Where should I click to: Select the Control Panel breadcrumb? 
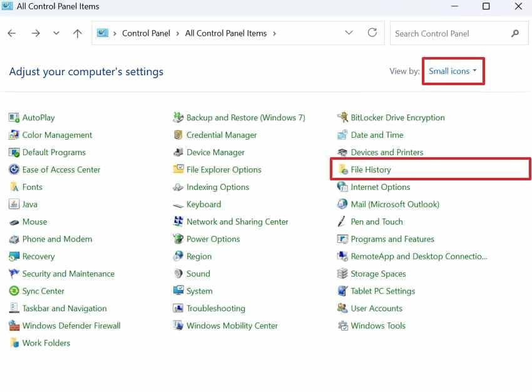tap(146, 33)
